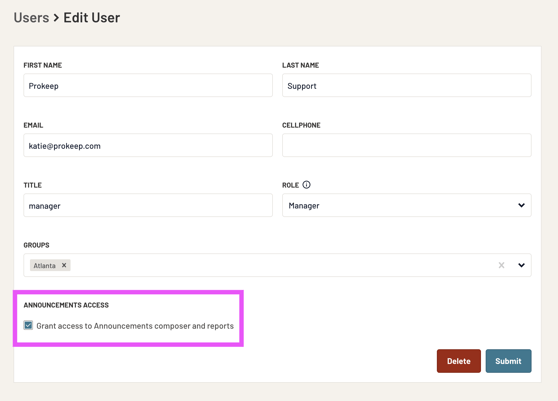The width and height of the screenshot is (558, 401).
Task: Remove the Atlanta group tag
Action: tap(64, 265)
